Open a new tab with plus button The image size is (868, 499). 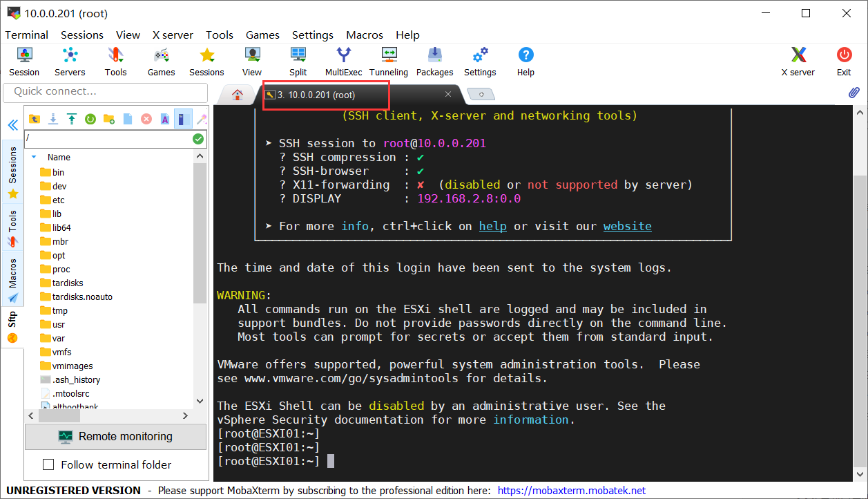pyautogui.click(x=481, y=94)
